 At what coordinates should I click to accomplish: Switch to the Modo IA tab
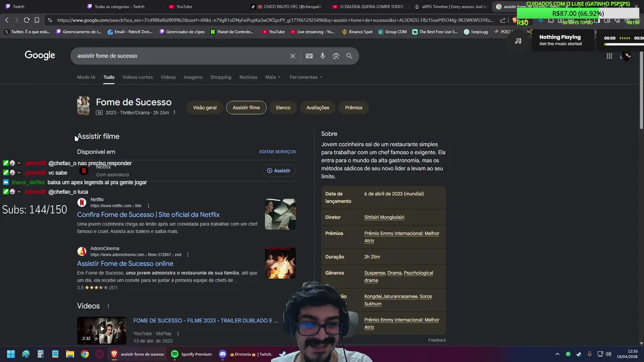86,77
